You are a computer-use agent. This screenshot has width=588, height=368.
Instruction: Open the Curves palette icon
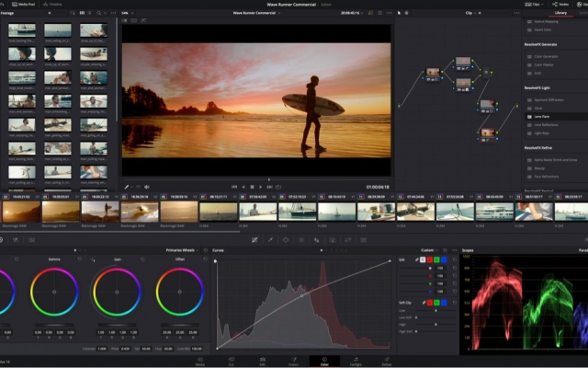(254, 239)
